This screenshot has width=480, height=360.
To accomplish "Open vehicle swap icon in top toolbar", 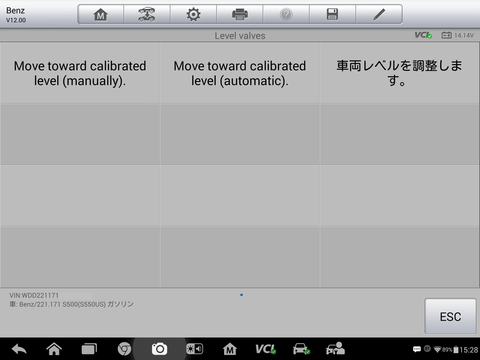I will 147,14.
